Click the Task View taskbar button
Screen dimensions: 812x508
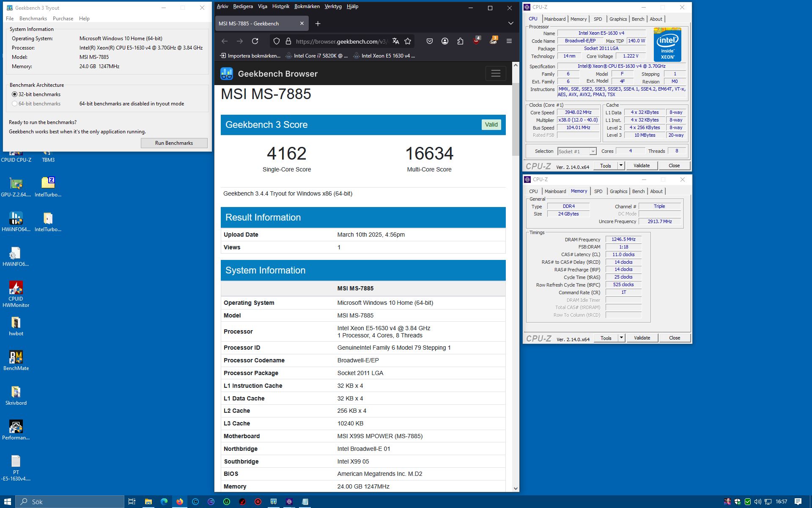[132, 502]
